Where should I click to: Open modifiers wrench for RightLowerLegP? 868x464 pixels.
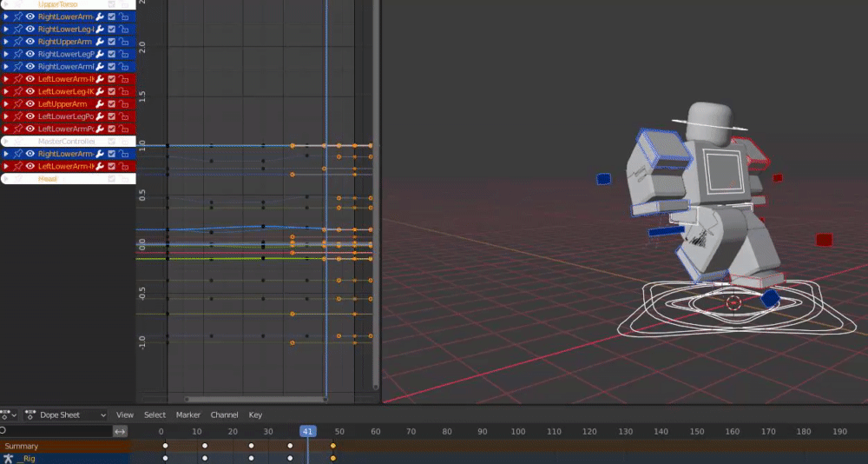(x=100, y=54)
